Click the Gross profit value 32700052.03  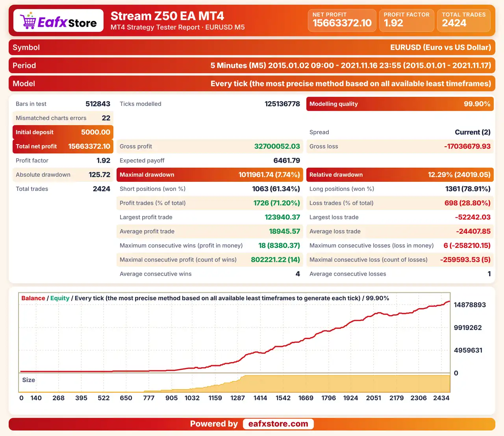(277, 146)
